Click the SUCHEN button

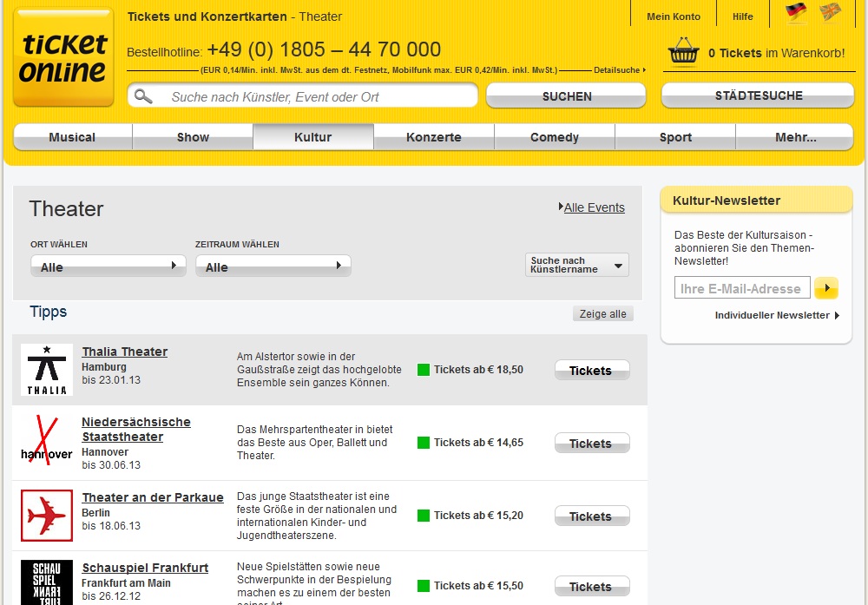pos(566,95)
